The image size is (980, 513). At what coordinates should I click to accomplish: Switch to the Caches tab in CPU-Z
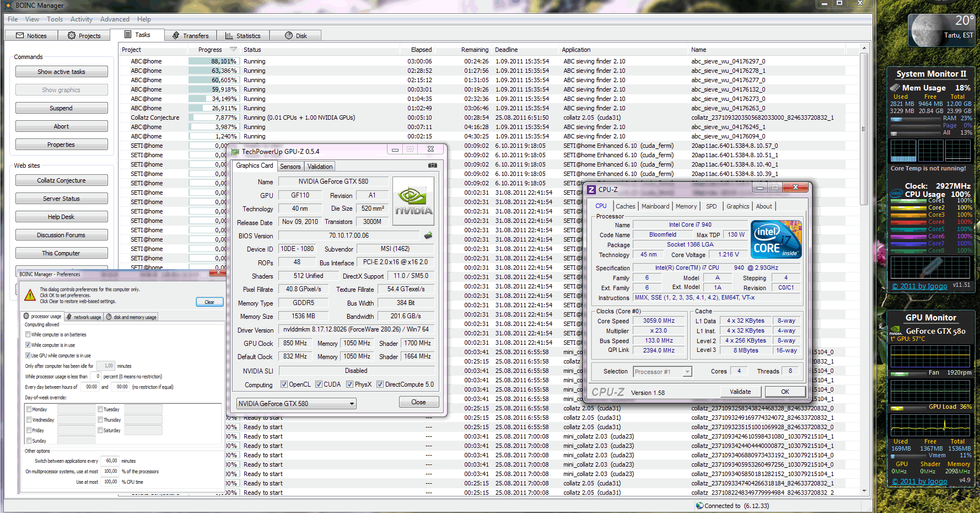(626, 206)
